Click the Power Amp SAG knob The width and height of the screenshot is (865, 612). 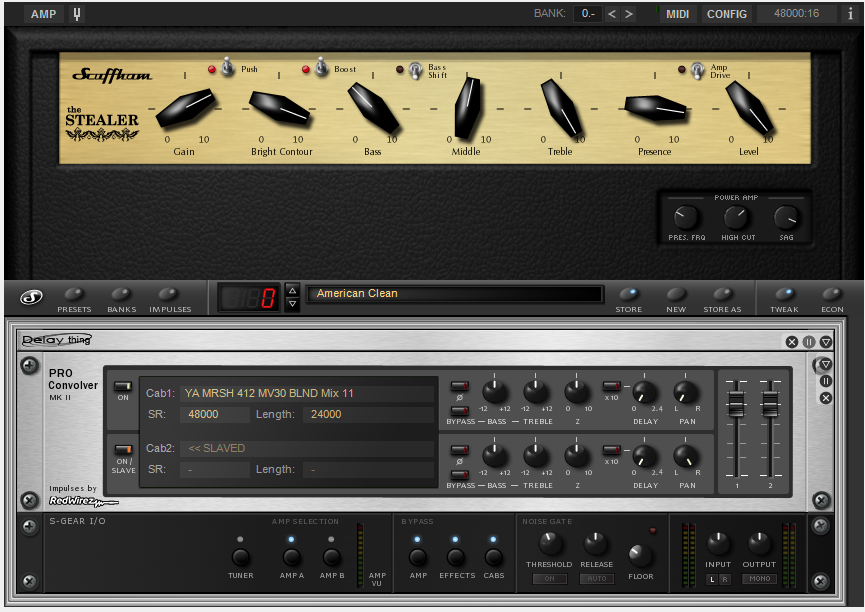[786, 219]
